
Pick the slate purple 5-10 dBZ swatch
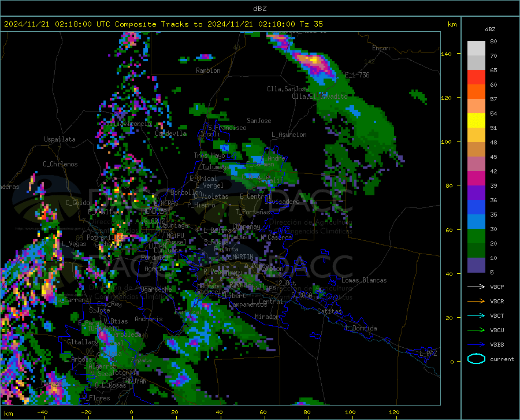tap(476, 265)
